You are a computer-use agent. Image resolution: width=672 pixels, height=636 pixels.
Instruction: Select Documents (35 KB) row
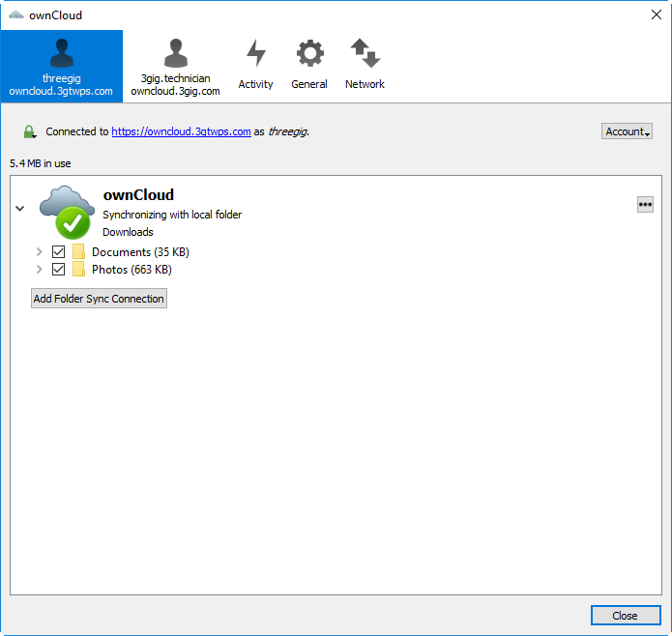(x=140, y=252)
